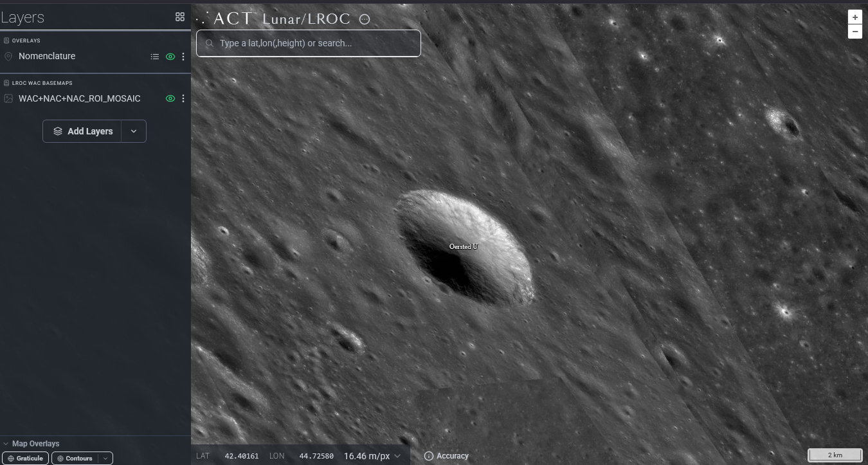Viewport: 868px width, 465px height.
Task: Open the Accuracy information
Action: 446,456
